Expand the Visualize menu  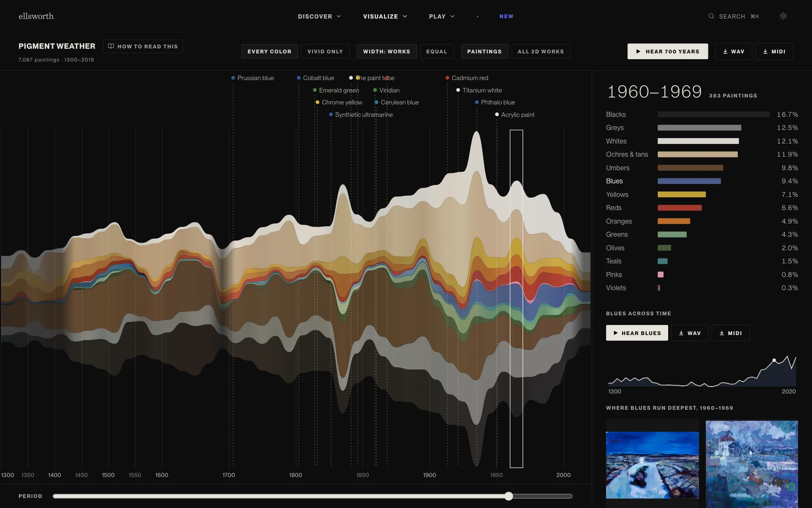(x=385, y=16)
